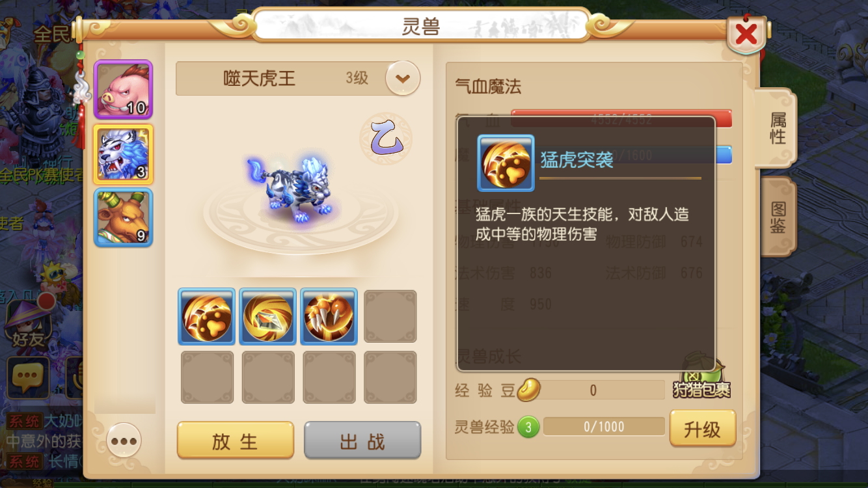Tap the paw print skill icon

(x=206, y=316)
